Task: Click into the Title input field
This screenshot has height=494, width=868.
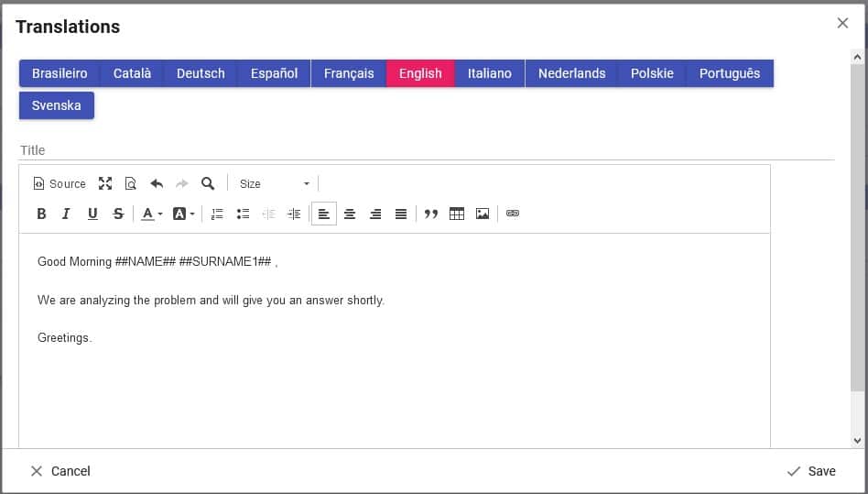Action: (x=426, y=149)
